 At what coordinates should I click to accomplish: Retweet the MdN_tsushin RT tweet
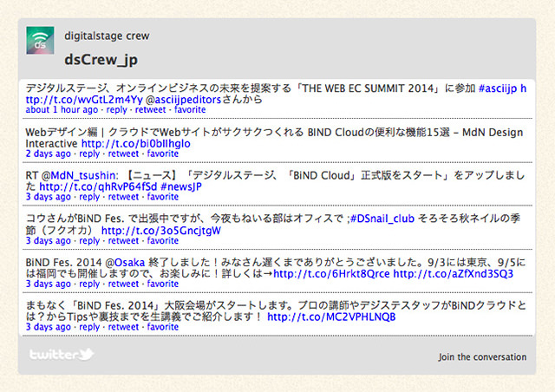[123, 197]
